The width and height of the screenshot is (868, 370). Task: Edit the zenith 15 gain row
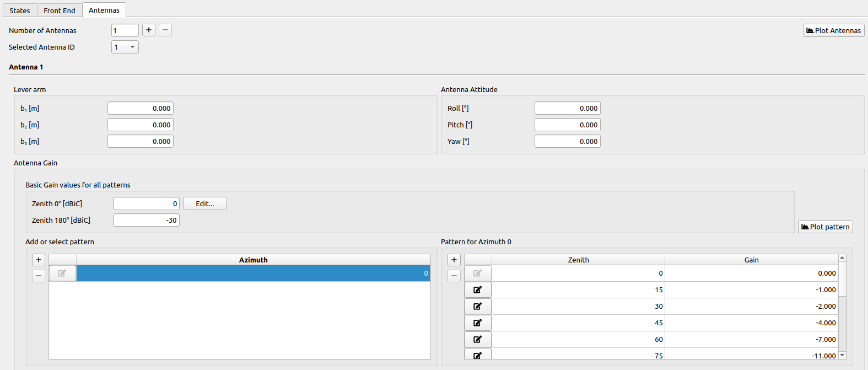click(478, 290)
